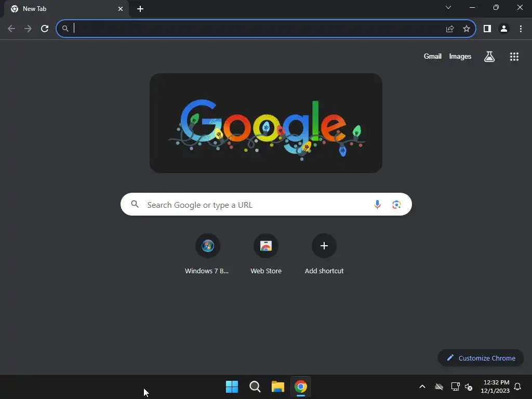Search by image with Google Lens
The height and width of the screenshot is (399, 532).
click(x=396, y=205)
